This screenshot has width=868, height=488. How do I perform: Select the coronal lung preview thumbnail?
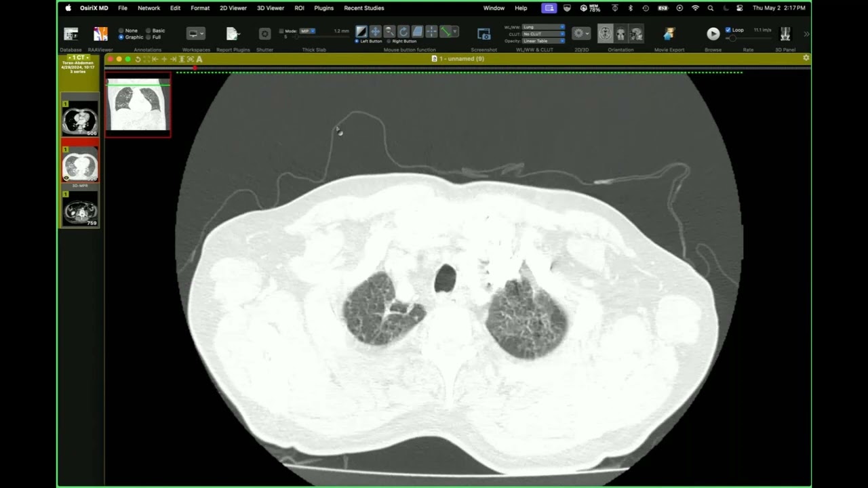(138, 104)
